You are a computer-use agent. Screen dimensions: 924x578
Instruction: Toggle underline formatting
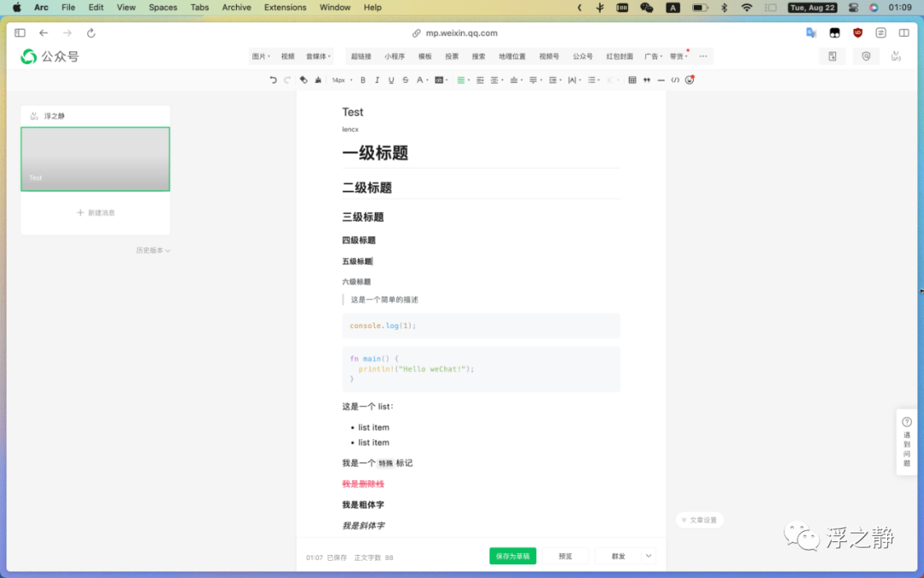391,80
